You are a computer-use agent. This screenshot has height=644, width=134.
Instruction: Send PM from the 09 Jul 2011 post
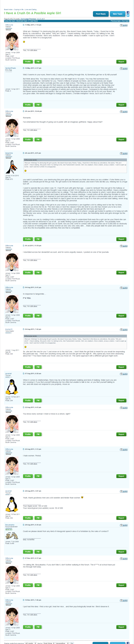point(38,273)
